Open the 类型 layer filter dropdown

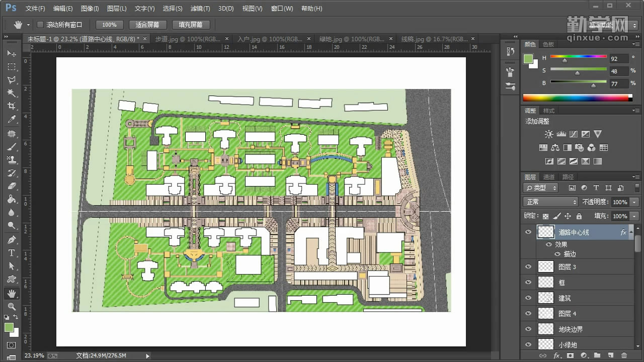click(x=541, y=188)
